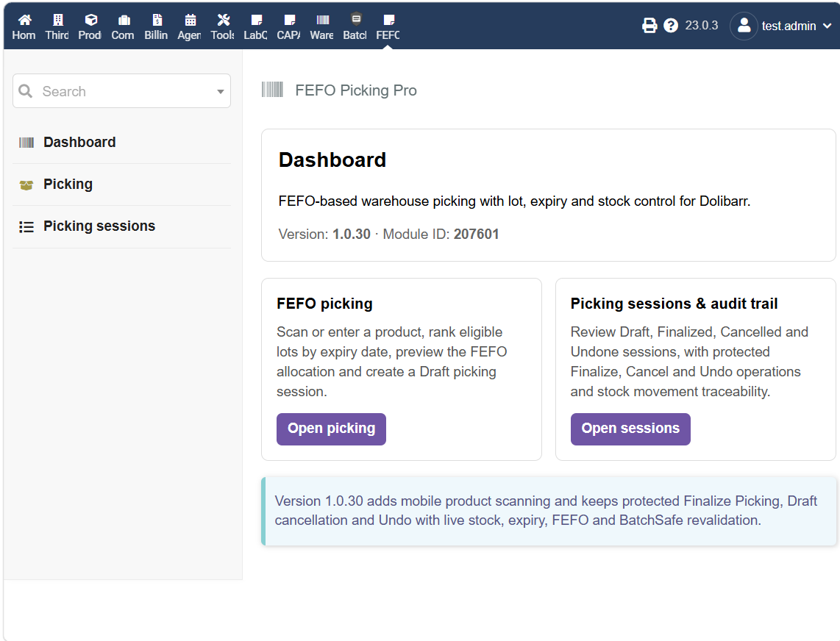The height and width of the screenshot is (641, 840).
Task: Click the FEFO picking card heading
Action: 324,304
